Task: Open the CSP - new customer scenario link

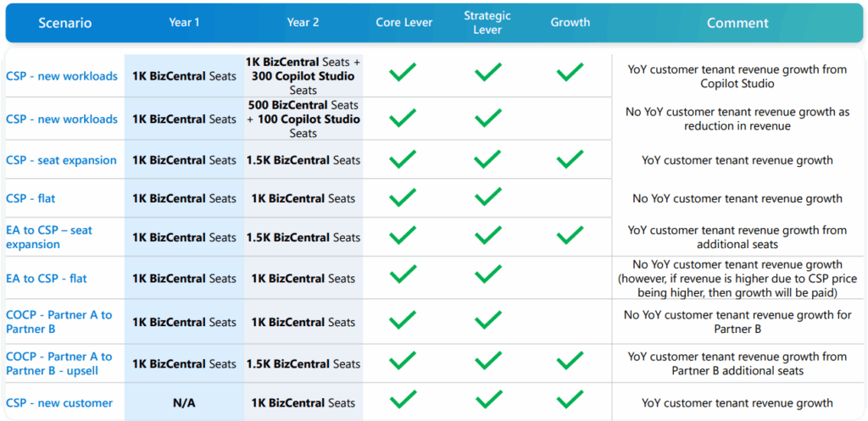Action: [x=59, y=403]
